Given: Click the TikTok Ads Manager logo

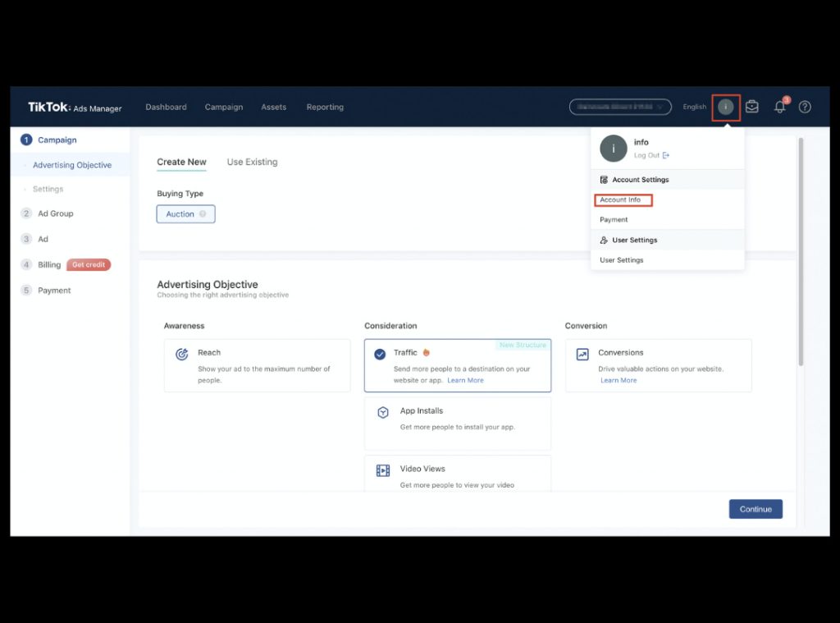Looking at the screenshot, I should pyautogui.click(x=75, y=108).
